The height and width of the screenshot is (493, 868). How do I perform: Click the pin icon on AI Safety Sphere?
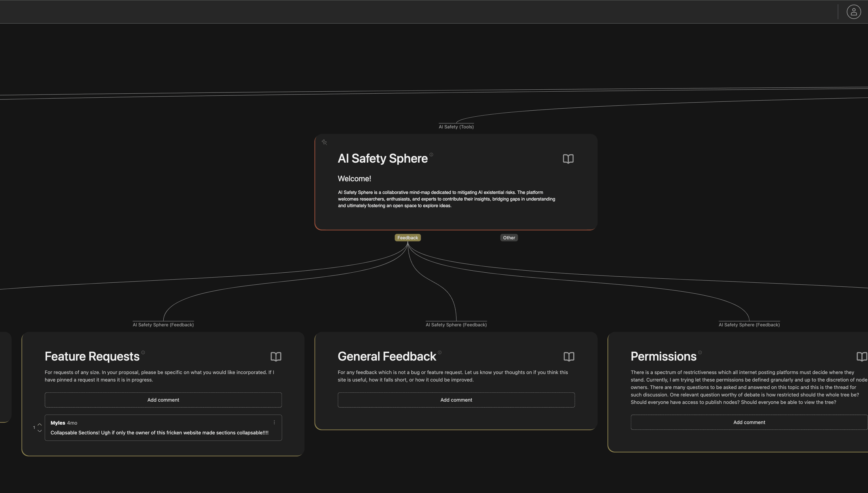(324, 142)
